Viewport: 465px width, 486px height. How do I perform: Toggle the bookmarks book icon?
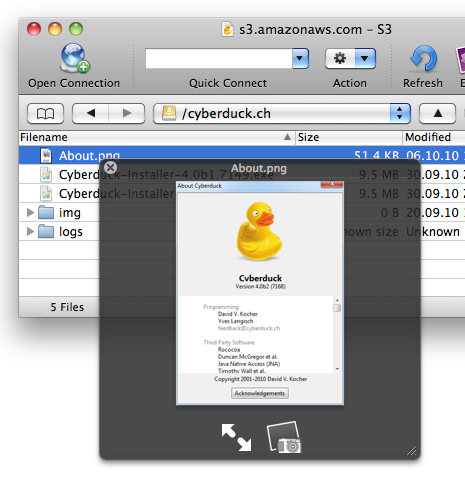pos(45,113)
